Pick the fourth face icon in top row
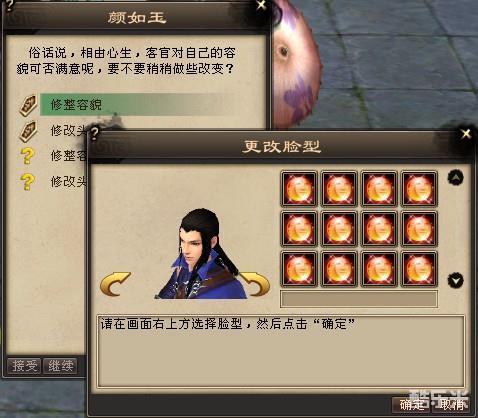This screenshot has width=478, height=418. pos(419,189)
